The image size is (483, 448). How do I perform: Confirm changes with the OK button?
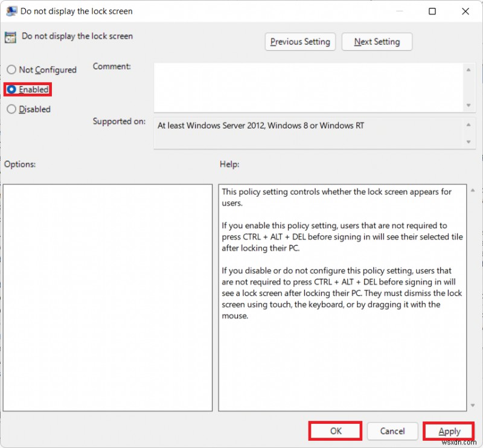click(335, 430)
